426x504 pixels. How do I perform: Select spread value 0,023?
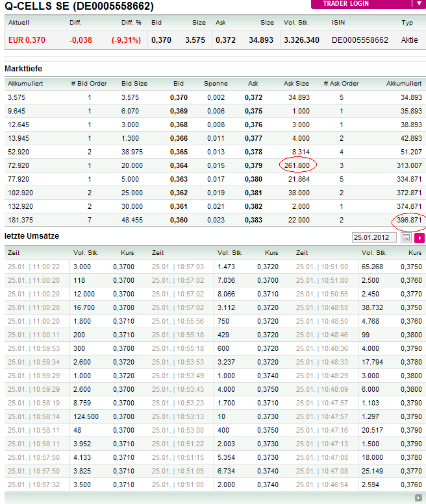click(216, 220)
